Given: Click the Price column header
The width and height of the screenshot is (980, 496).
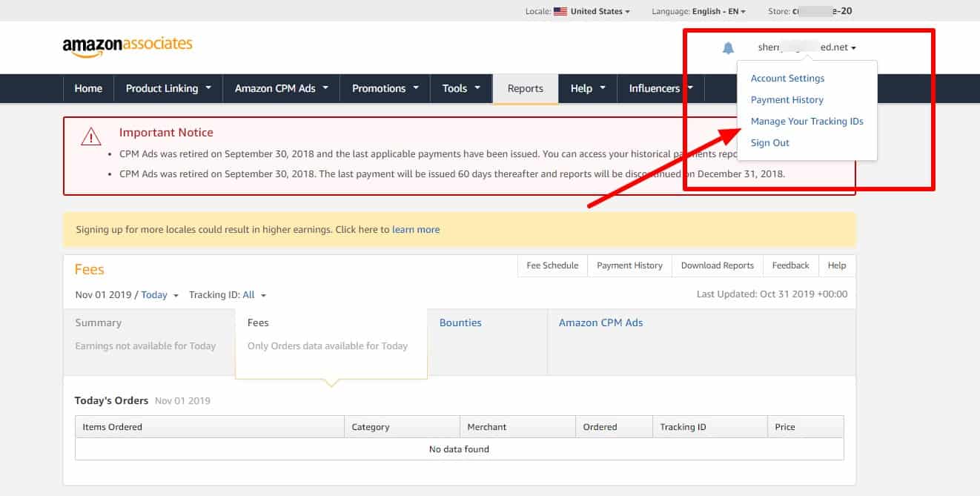Looking at the screenshot, I should pyautogui.click(x=806, y=427).
